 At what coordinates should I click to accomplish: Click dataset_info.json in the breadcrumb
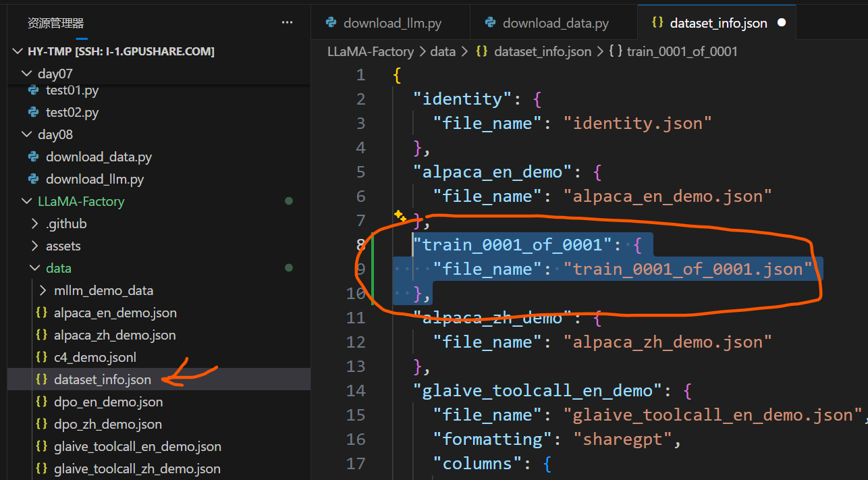pos(543,51)
